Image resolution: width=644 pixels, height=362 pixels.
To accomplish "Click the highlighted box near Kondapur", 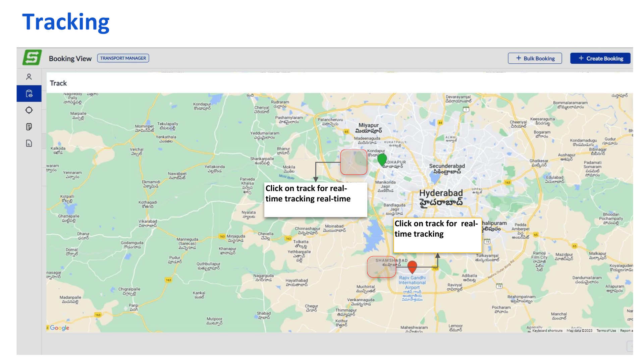I will pyautogui.click(x=354, y=162).
